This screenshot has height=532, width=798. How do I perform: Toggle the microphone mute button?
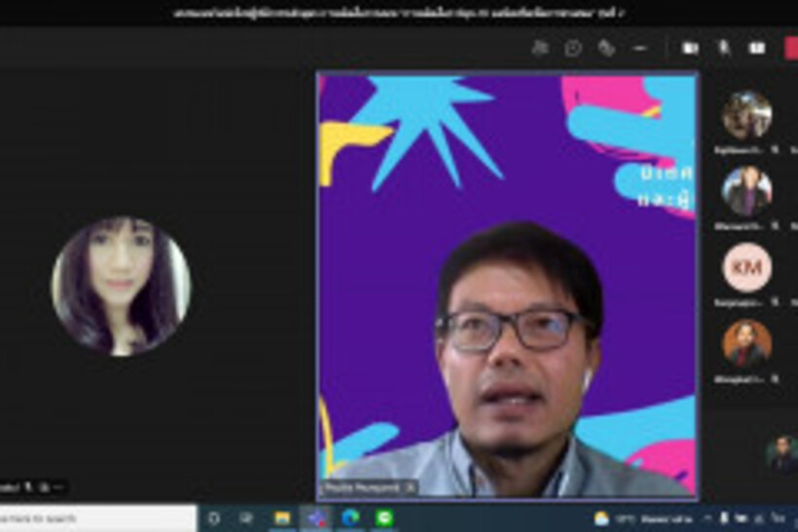click(723, 48)
